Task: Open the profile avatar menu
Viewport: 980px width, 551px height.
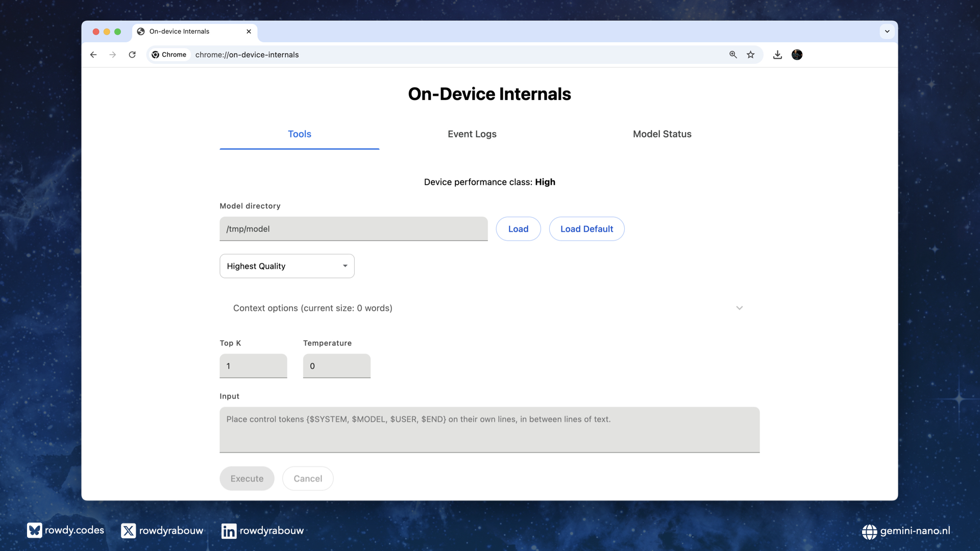Action: [x=797, y=55]
